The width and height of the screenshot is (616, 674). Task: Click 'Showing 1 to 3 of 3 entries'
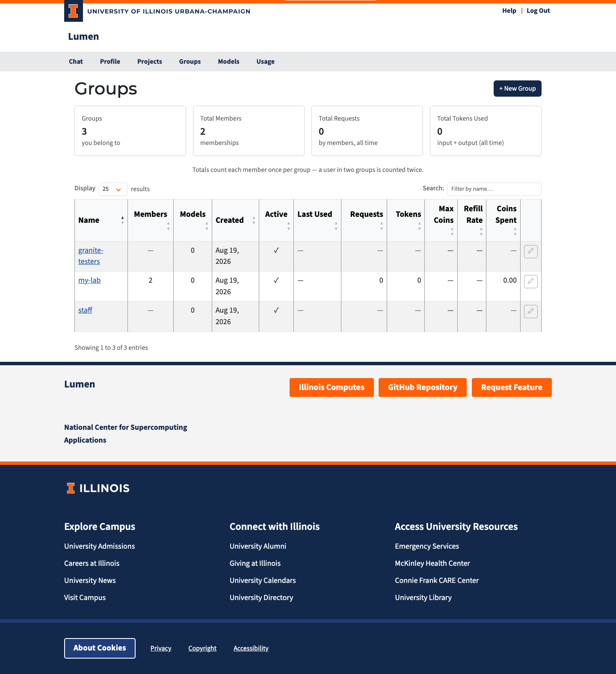coord(111,348)
